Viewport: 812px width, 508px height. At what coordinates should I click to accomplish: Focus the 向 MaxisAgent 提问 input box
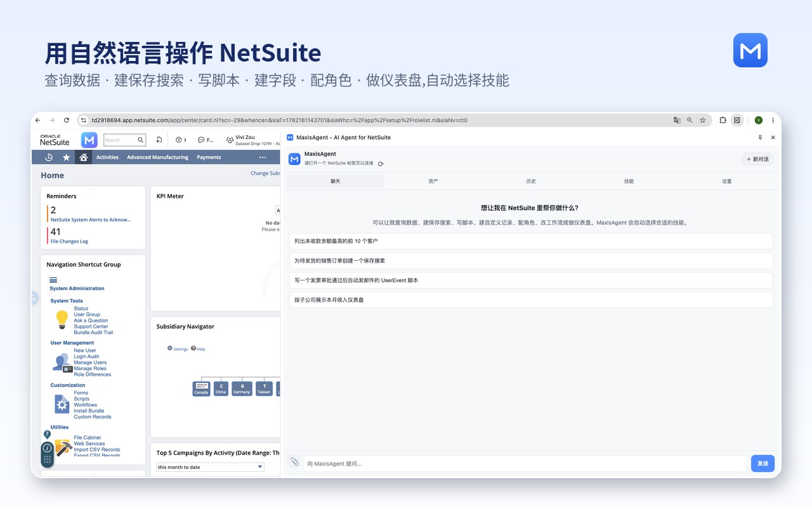(525, 464)
